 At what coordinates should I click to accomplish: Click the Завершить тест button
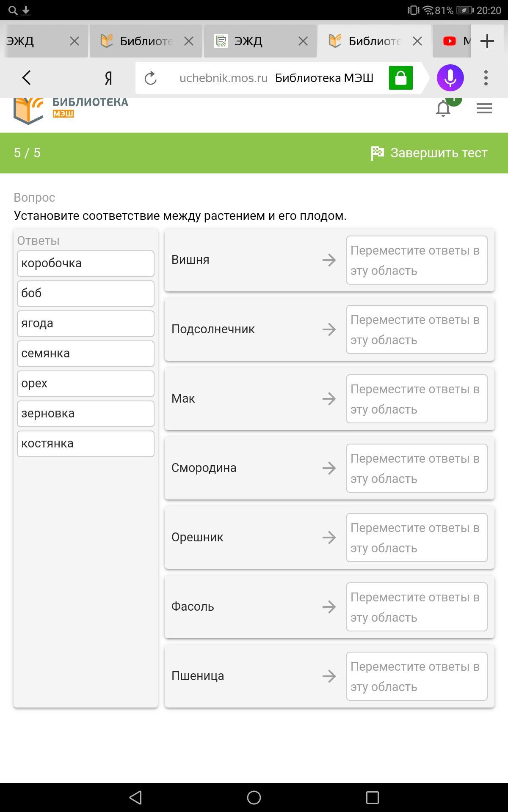point(429,153)
